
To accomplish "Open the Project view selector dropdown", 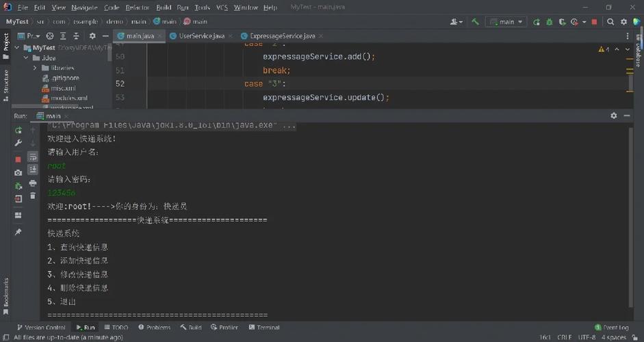I will (x=29, y=36).
